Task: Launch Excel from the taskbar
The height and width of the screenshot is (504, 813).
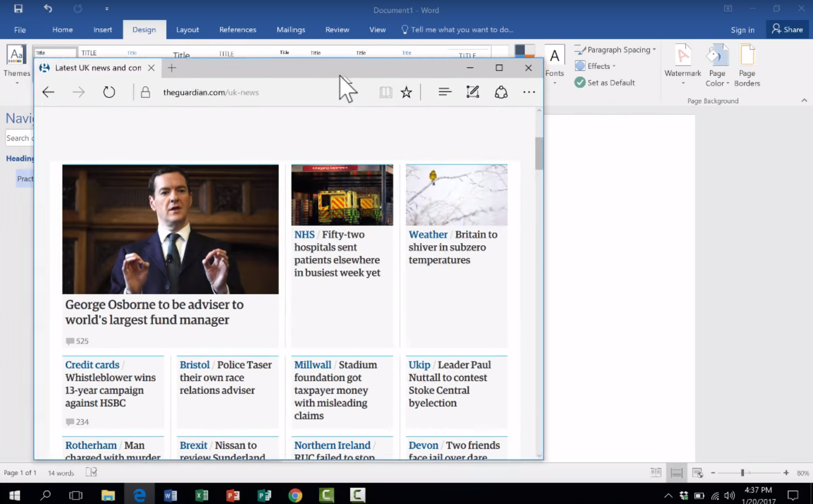Action: 202,495
